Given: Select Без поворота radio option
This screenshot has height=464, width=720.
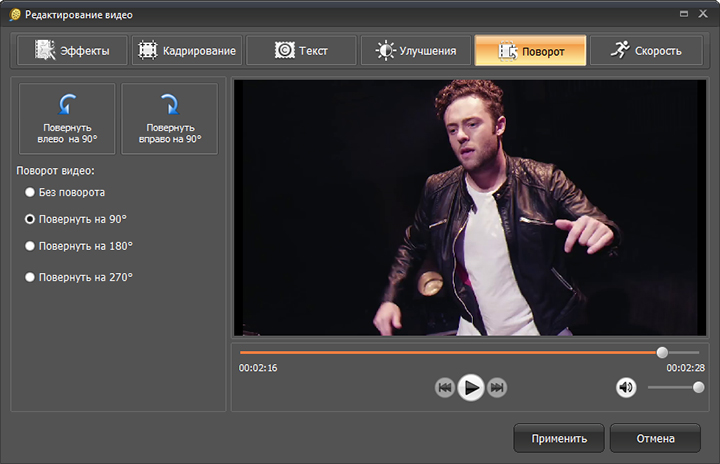Looking at the screenshot, I should pos(65,192).
